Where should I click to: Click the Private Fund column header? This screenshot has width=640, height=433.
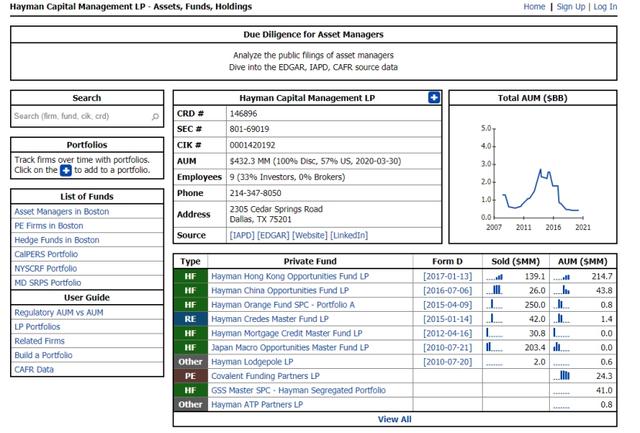(310, 261)
